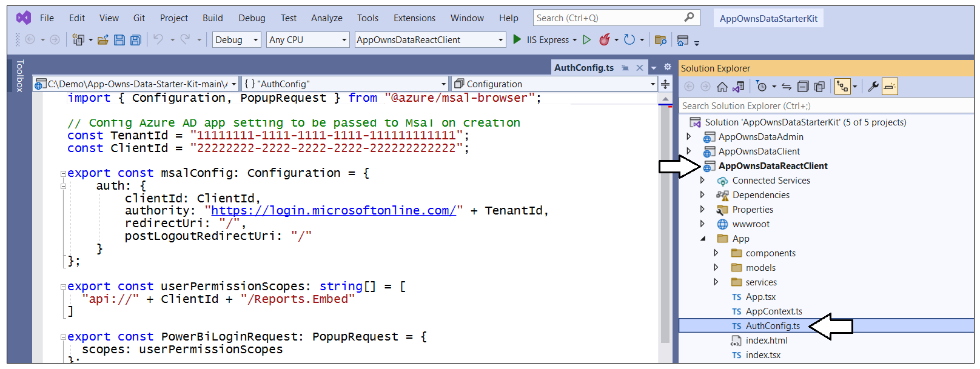Open the file path navigation dropdown
Image resolution: width=980 pixels, height=369 pixels.
click(x=233, y=84)
